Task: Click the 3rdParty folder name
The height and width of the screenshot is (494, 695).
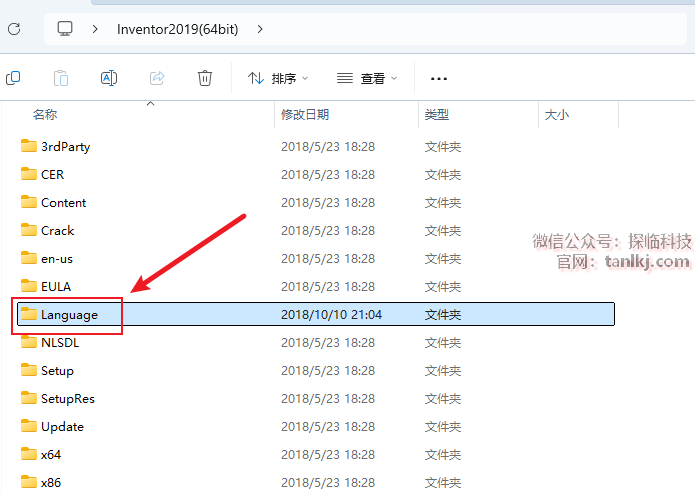Action: [x=66, y=147]
